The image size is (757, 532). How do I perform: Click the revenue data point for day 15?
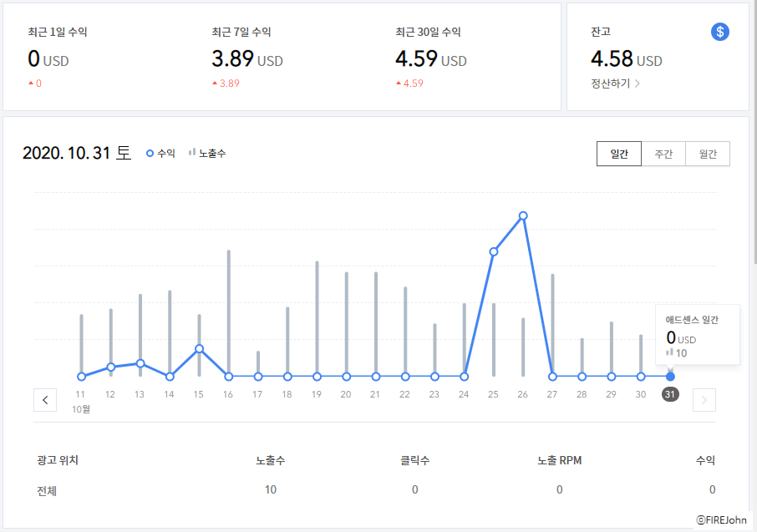click(199, 348)
